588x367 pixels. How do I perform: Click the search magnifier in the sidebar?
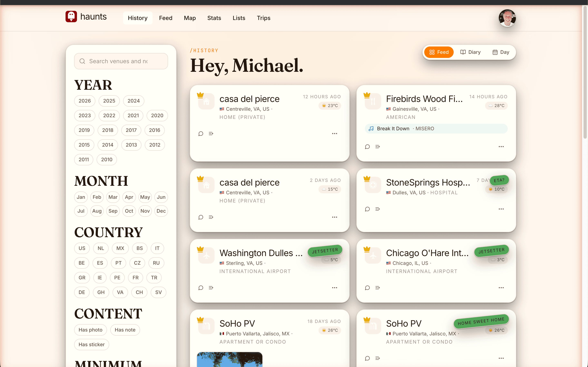coord(82,61)
